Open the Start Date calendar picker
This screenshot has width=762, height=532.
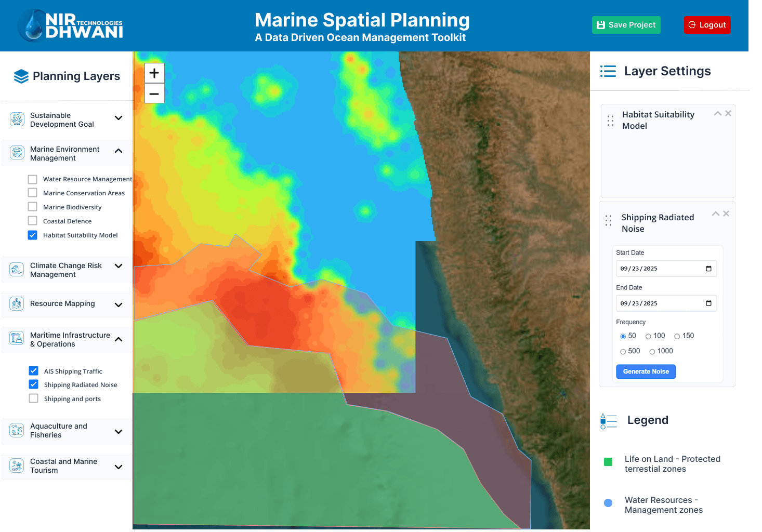[708, 269]
